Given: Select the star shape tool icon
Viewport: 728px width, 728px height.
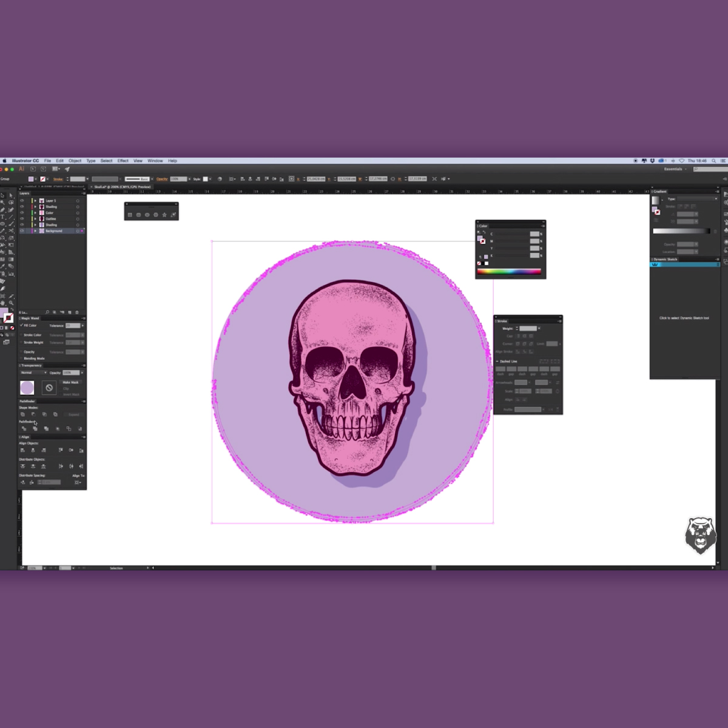Looking at the screenshot, I should point(164,215).
